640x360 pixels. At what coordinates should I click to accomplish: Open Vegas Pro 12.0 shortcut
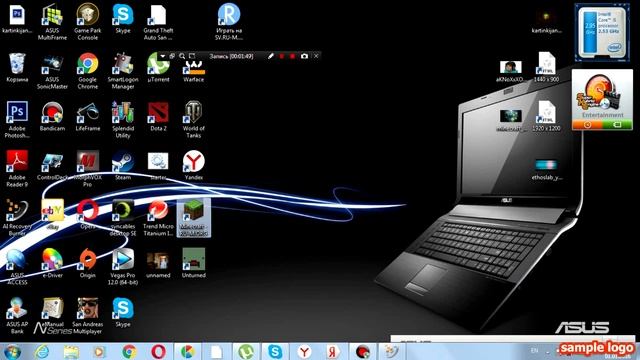tap(123, 267)
